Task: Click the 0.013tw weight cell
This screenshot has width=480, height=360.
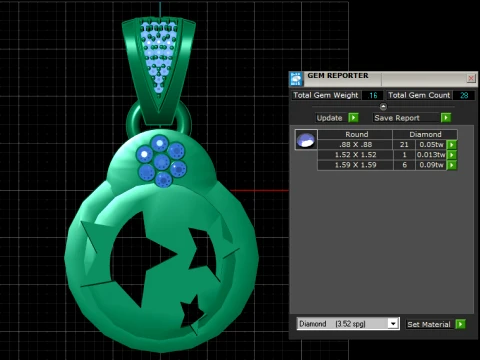Action: (431, 155)
